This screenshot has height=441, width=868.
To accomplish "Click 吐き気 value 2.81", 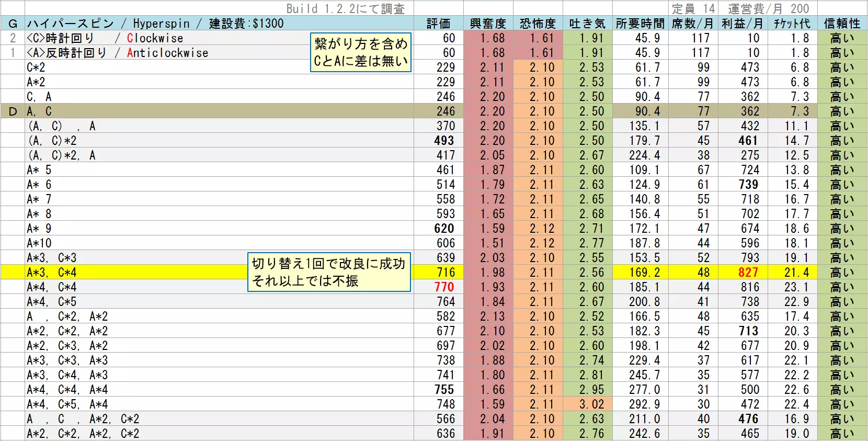I will click(592, 375).
